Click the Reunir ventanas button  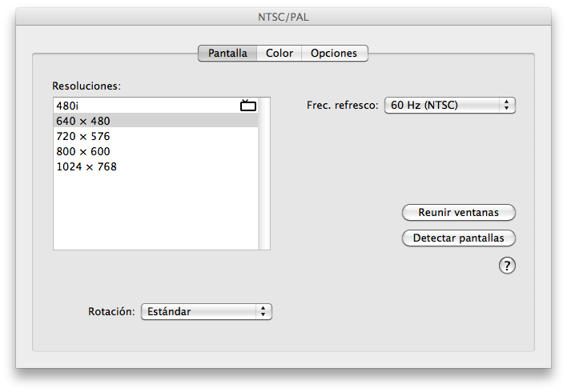coord(459,213)
